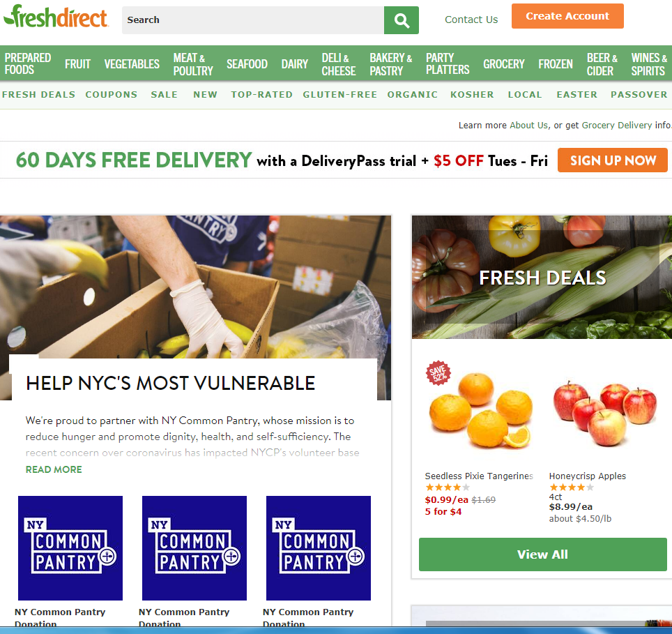Screen dimensions: 672x634
Task: Select the Organic tab
Action: coord(412,95)
